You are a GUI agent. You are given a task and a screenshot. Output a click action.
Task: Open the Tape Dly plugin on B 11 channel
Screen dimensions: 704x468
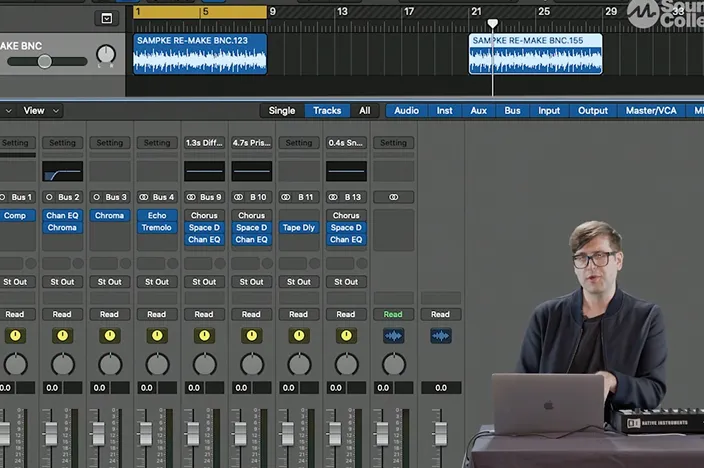click(x=299, y=227)
